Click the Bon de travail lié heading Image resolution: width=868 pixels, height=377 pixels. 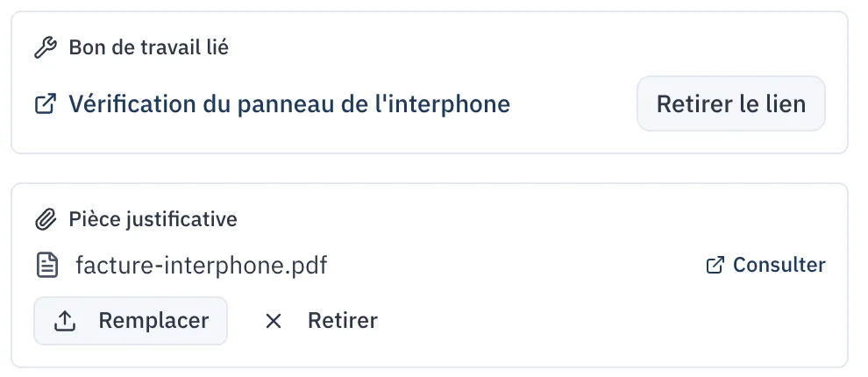pyautogui.click(x=148, y=47)
